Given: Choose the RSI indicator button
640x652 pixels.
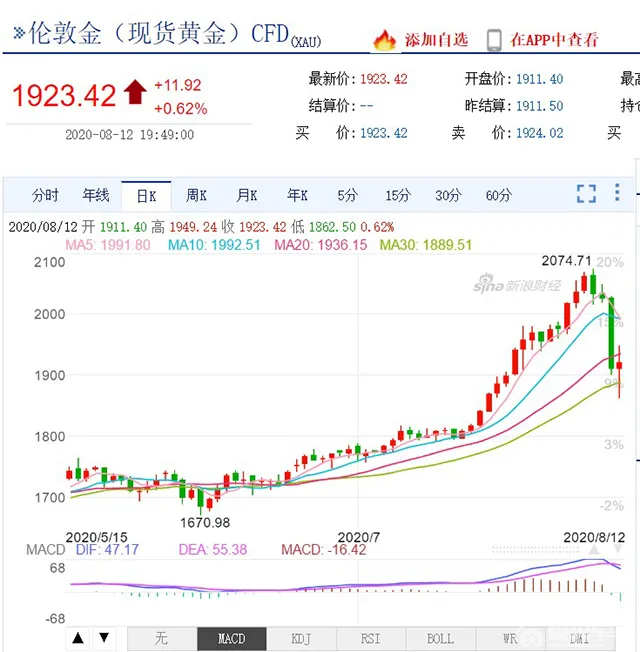Looking at the screenshot, I should [x=371, y=639].
